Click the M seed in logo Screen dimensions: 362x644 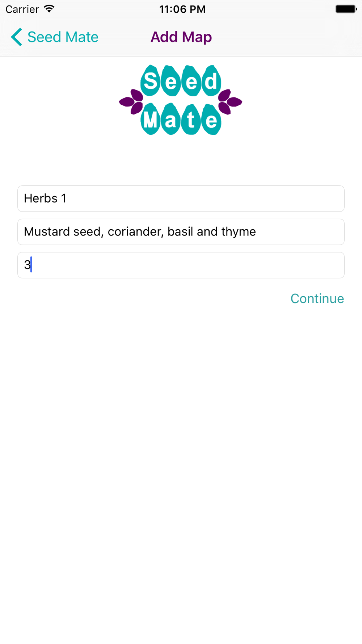(151, 119)
